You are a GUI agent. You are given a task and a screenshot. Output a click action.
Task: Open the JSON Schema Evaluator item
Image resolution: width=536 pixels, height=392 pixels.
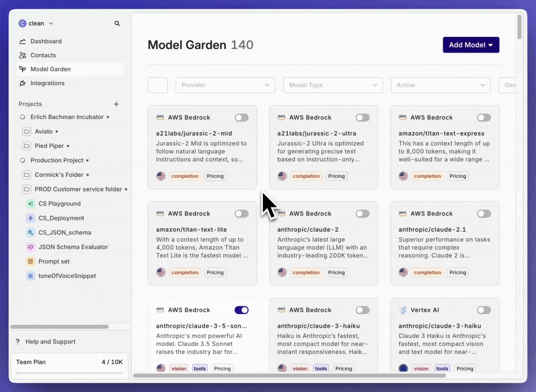(x=73, y=247)
